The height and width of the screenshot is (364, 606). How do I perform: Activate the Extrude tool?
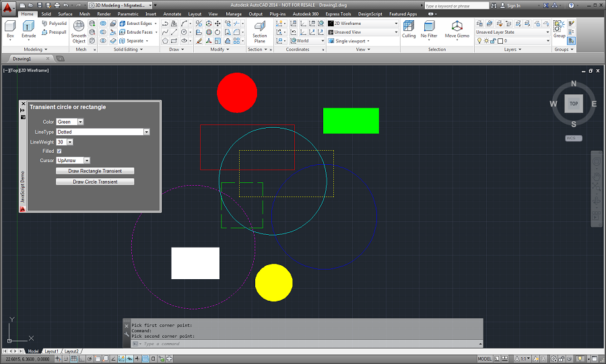28,30
